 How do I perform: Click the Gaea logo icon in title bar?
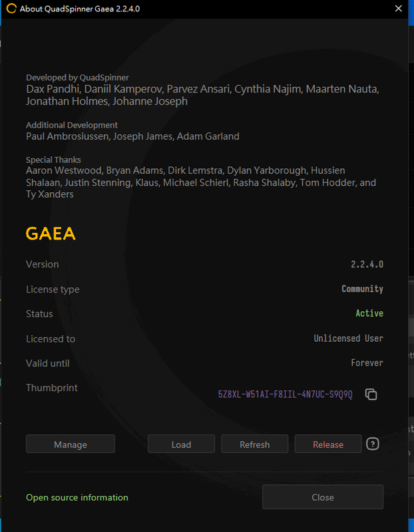click(11, 9)
